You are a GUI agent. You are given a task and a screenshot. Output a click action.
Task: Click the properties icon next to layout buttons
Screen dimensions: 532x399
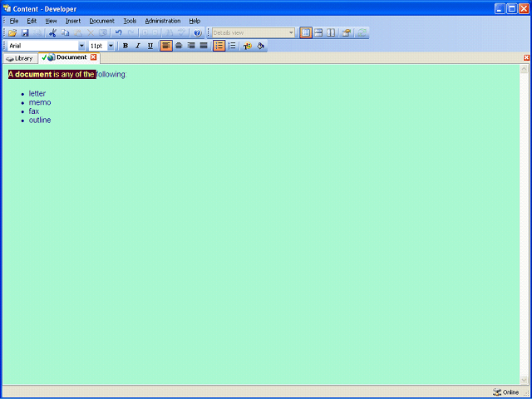[346, 33]
